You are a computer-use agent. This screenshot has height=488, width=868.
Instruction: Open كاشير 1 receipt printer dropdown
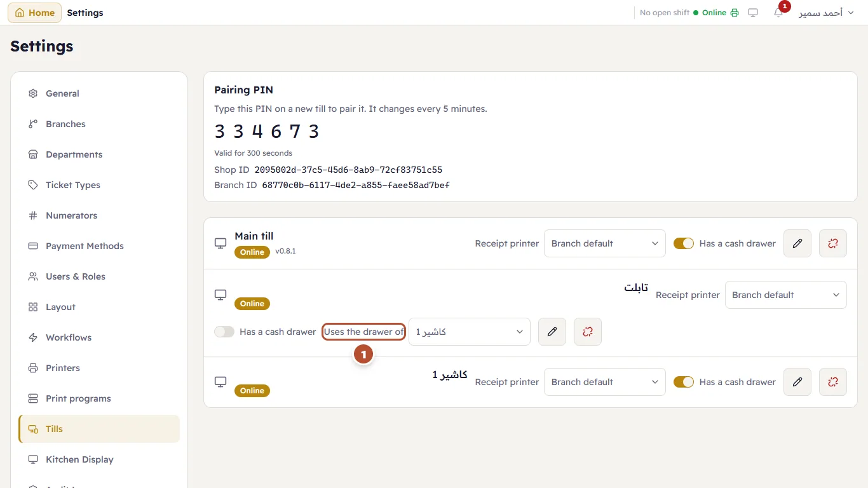[x=605, y=382]
